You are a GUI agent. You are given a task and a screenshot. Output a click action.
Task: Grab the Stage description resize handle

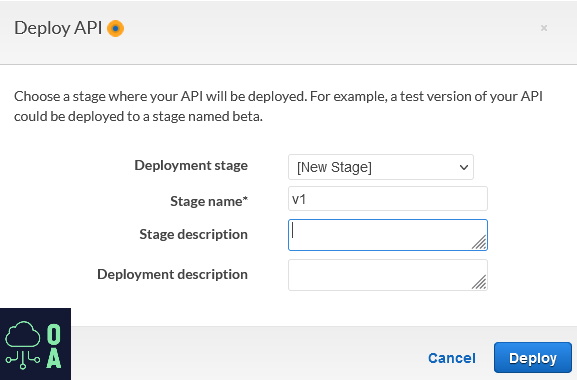[x=479, y=242]
